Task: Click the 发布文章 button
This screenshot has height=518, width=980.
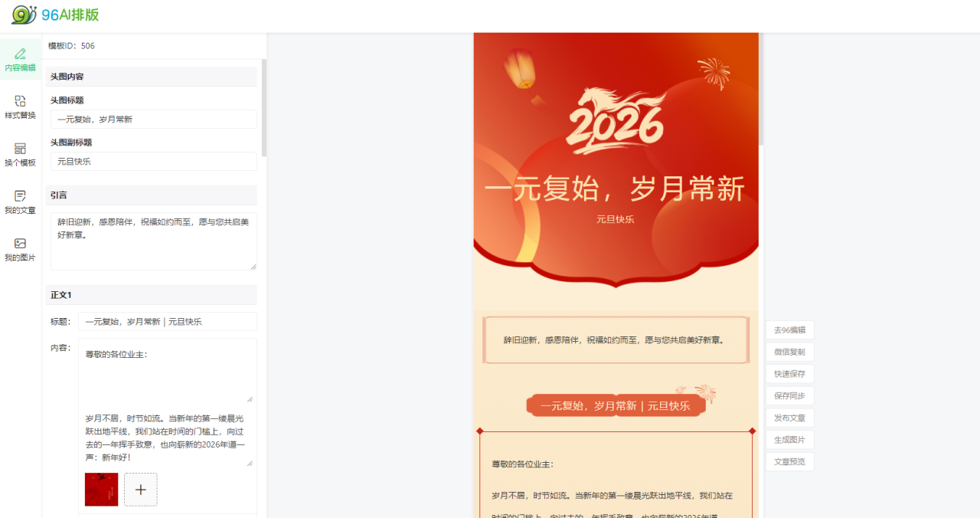Action: point(789,418)
